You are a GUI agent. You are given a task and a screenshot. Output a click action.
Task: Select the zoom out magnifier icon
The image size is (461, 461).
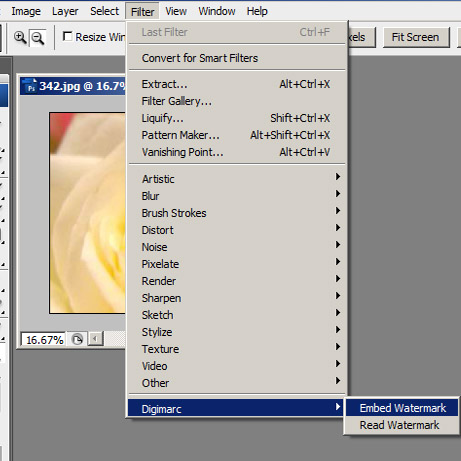click(x=37, y=38)
